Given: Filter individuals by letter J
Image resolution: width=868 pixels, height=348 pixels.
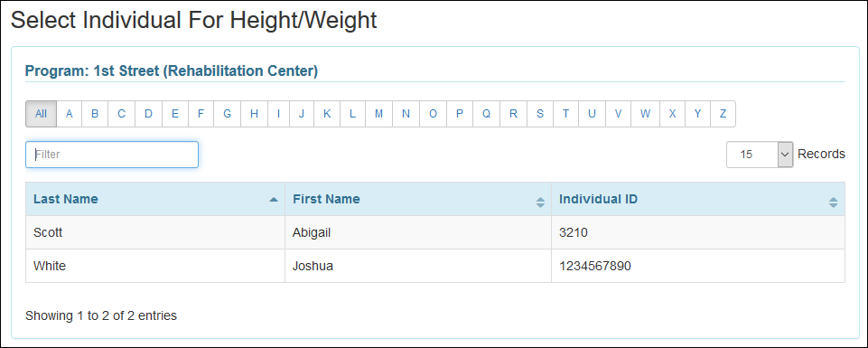Looking at the screenshot, I should (x=301, y=114).
